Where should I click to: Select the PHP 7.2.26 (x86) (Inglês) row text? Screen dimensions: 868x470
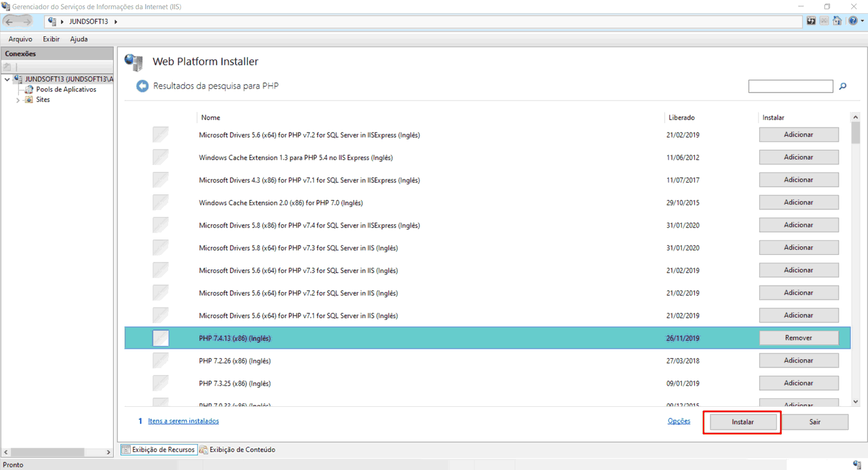click(x=235, y=361)
